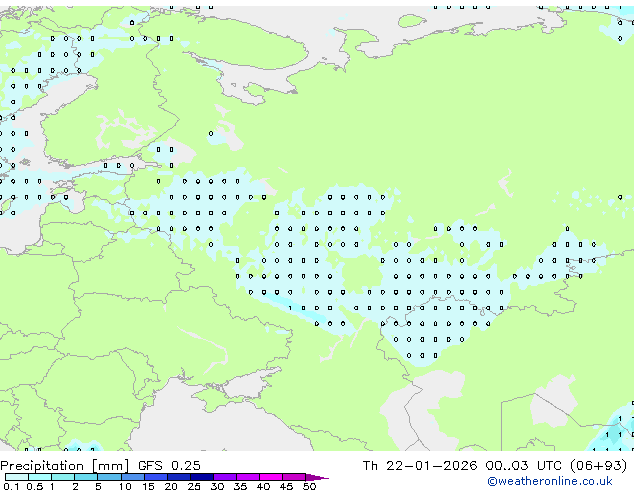Click the legend value label '45'
The width and height of the screenshot is (634, 490).
point(286,486)
